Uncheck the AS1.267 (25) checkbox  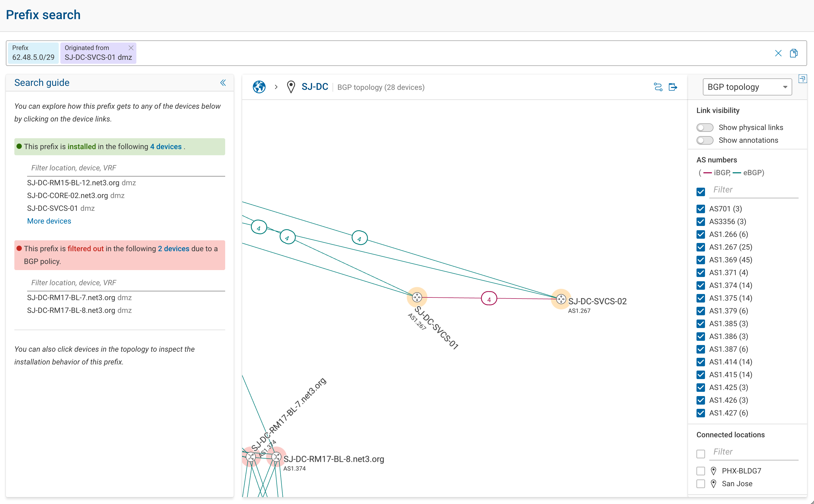click(x=701, y=247)
